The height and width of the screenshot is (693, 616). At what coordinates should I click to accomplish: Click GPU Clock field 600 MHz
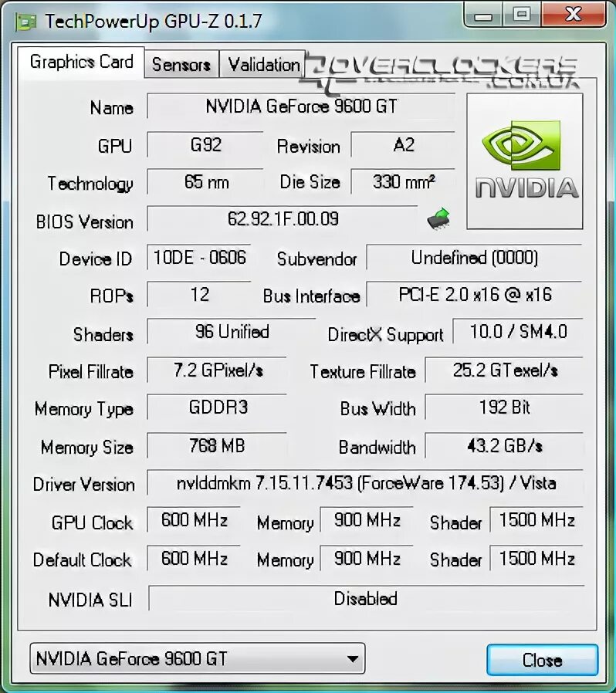pyautogui.click(x=194, y=520)
